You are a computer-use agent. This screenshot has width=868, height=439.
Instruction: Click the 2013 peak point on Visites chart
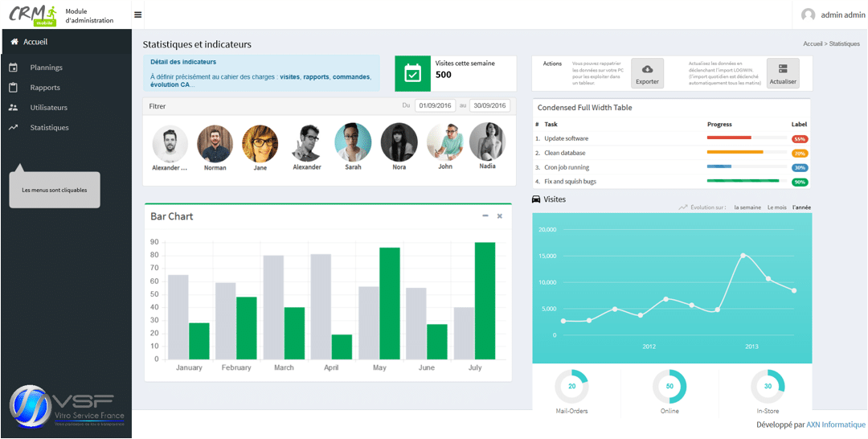click(743, 255)
